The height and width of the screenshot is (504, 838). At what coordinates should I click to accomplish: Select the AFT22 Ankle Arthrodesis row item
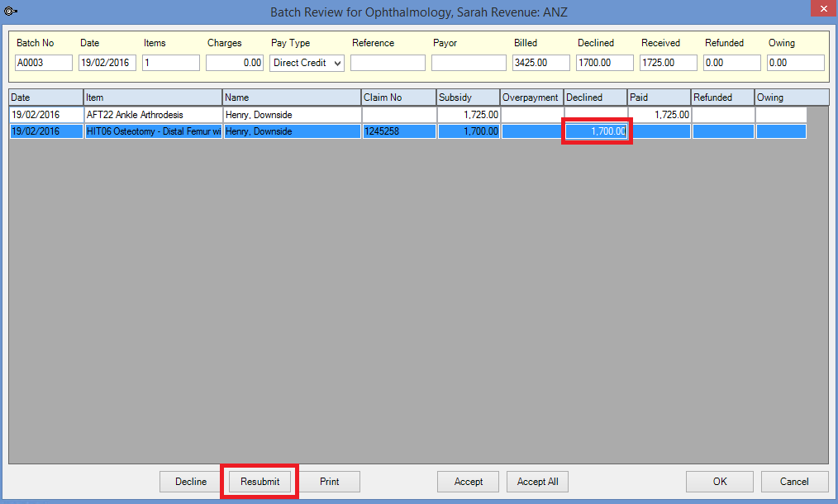(154, 115)
